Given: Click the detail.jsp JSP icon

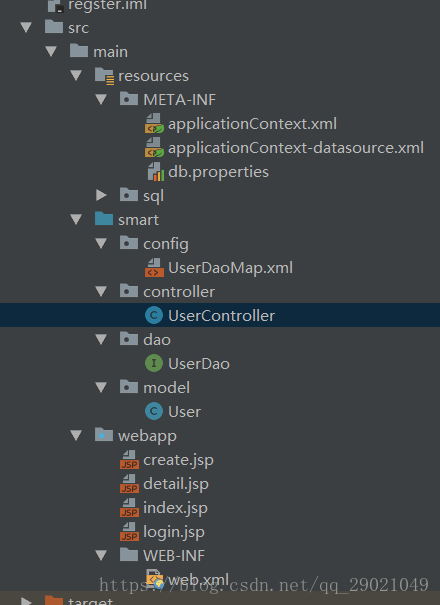Looking at the screenshot, I should 129,483.
